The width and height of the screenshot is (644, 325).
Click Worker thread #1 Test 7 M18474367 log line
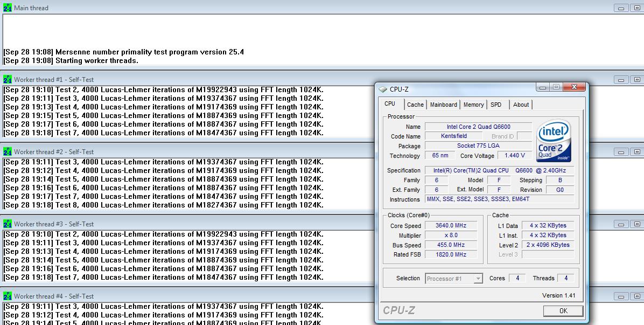[x=164, y=133]
